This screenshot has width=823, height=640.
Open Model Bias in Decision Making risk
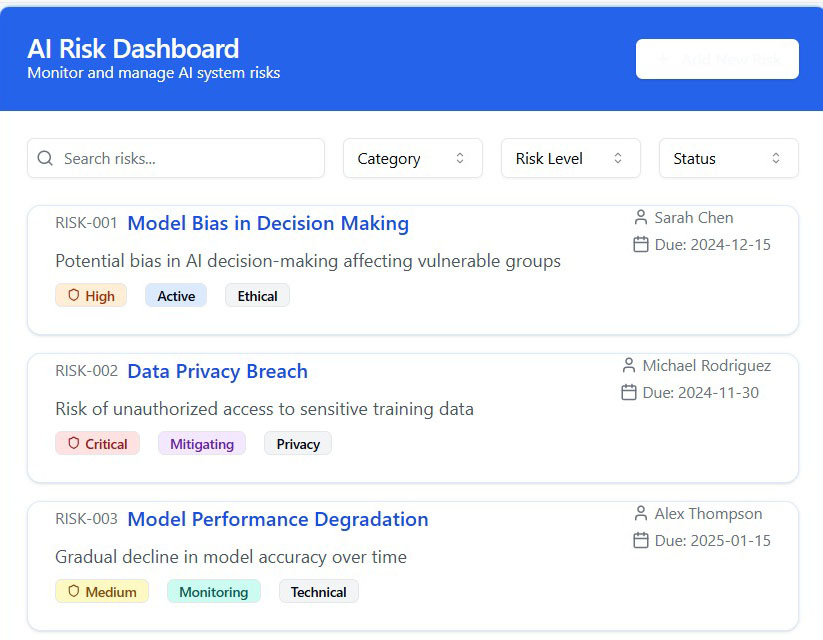pyautogui.click(x=268, y=223)
